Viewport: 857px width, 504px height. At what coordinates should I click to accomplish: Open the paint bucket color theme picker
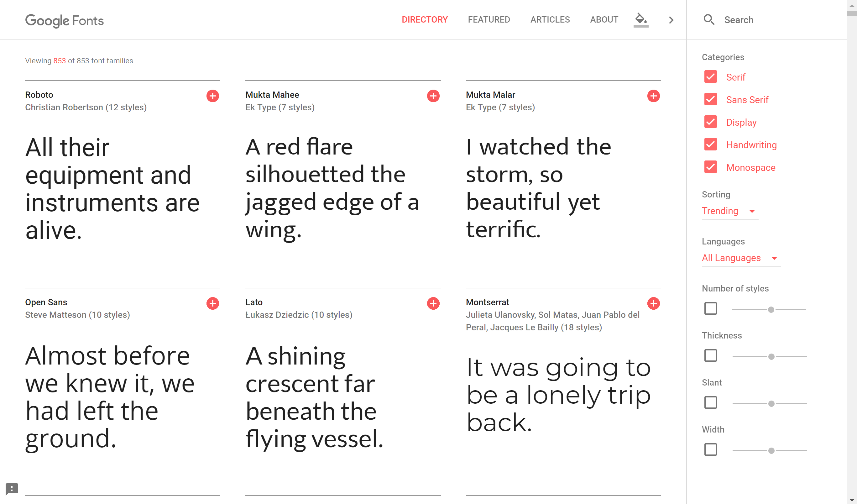[x=641, y=19]
